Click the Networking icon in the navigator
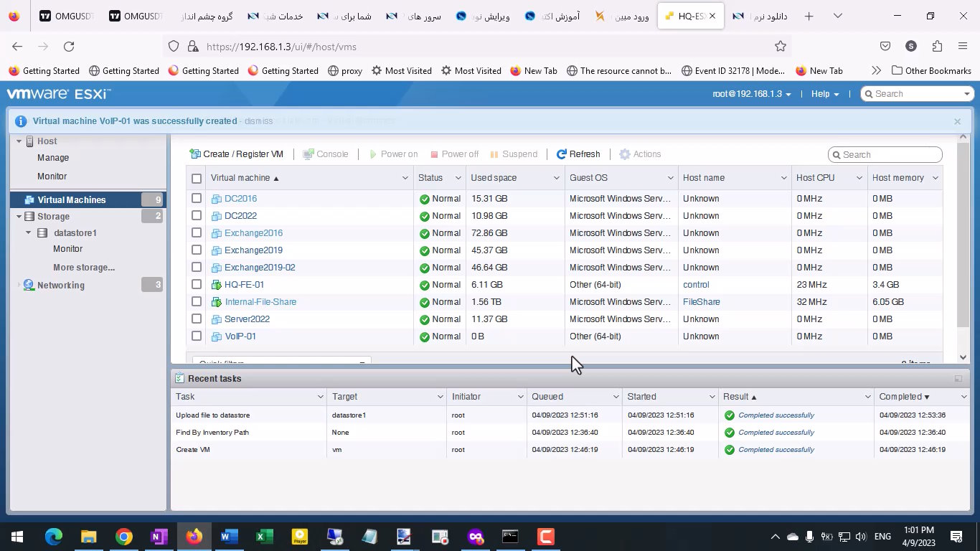The image size is (980, 551). click(x=29, y=286)
